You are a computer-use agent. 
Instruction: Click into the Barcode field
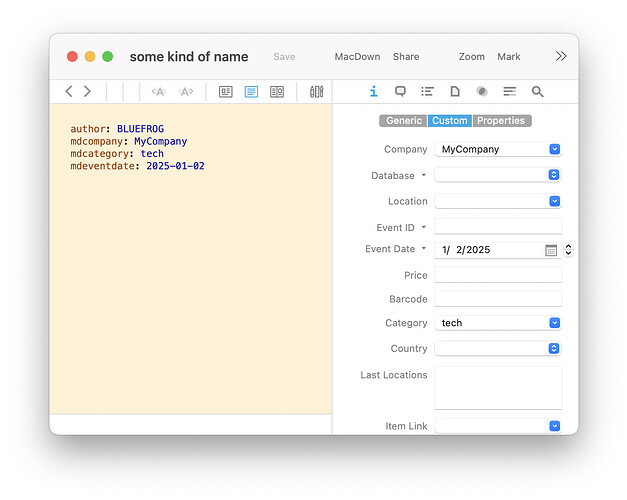pyautogui.click(x=498, y=299)
